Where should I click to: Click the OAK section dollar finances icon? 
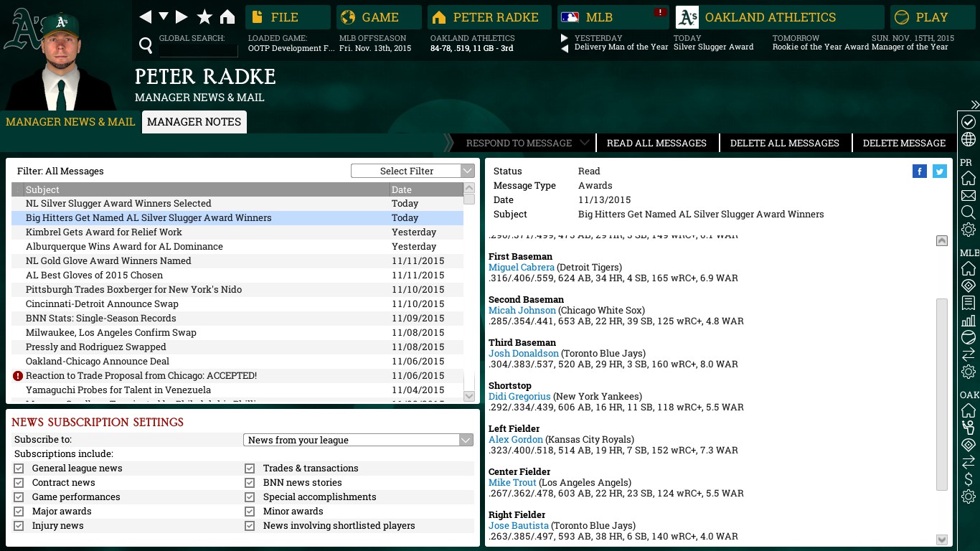point(969,479)
